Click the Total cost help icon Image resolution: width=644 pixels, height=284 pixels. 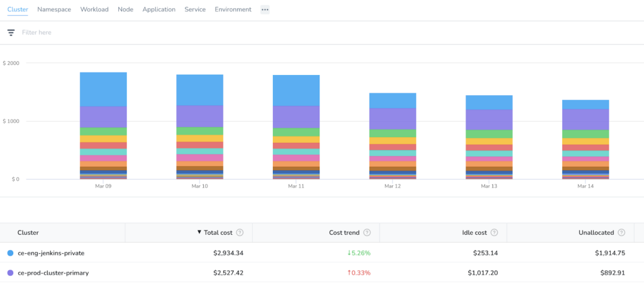pyautogui.click(x=240, y=232)
